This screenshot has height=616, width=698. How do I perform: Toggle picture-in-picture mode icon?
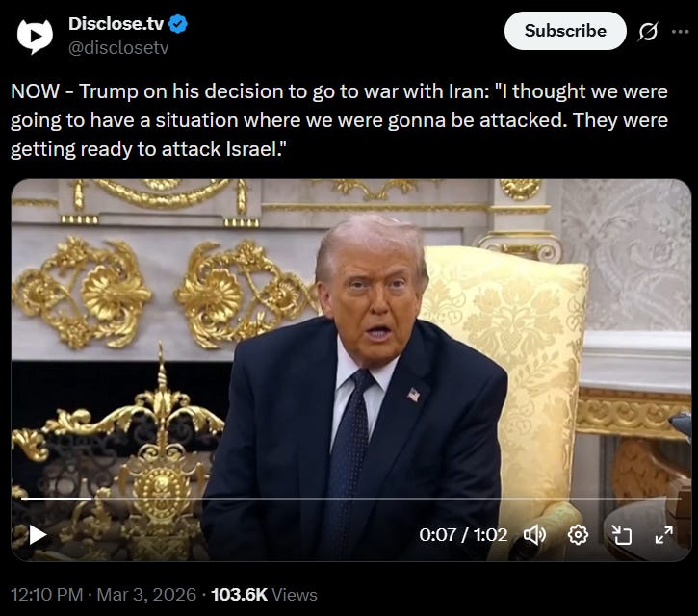point(621,534)
